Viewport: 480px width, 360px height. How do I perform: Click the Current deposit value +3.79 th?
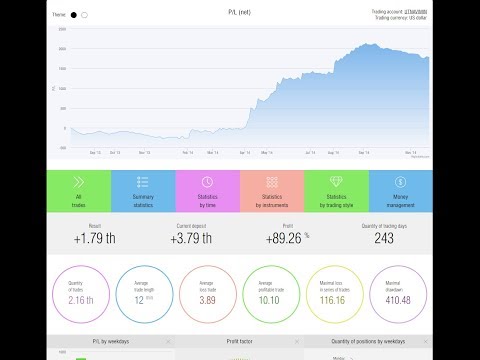tap(191, 238)
